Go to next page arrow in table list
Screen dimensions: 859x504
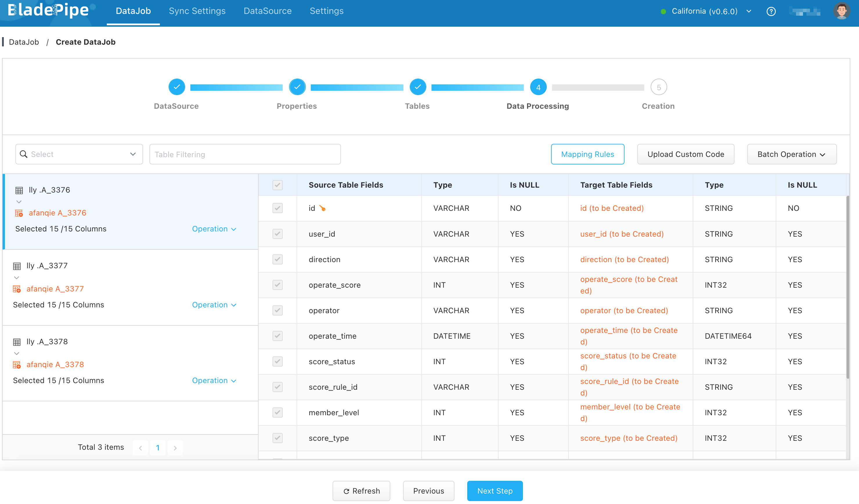[175, 447]
